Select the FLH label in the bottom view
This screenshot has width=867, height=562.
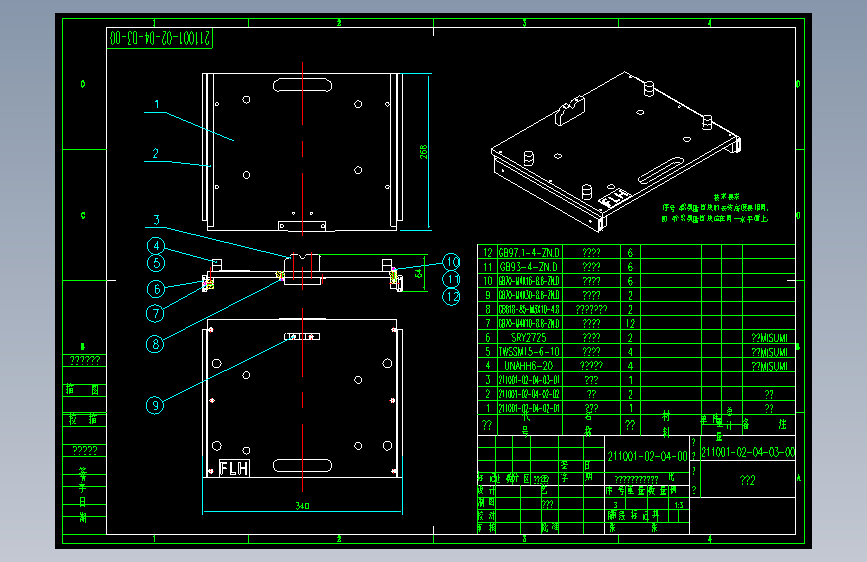[234, 468]
